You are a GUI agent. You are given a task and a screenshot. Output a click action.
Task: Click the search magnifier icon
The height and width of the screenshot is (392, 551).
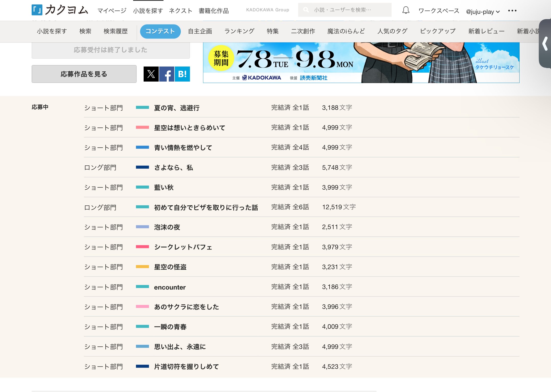click(306, 10)
